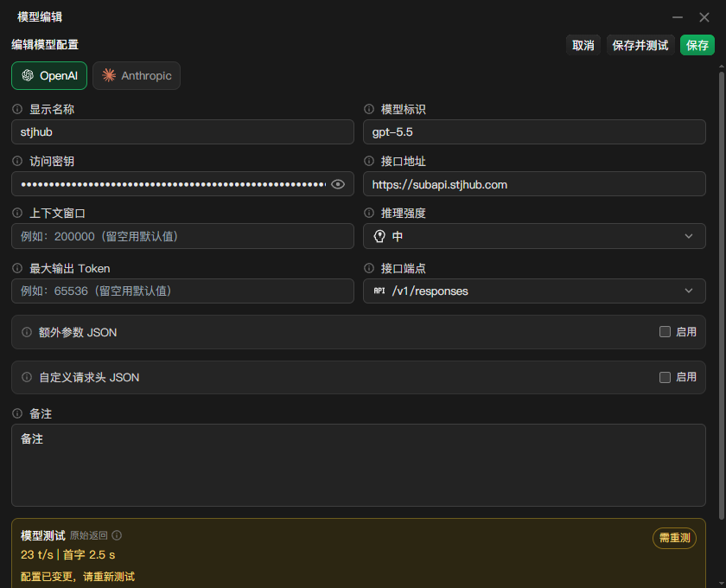Close the 模型编辑 window

pyautogui.click(x=704, y=17)
